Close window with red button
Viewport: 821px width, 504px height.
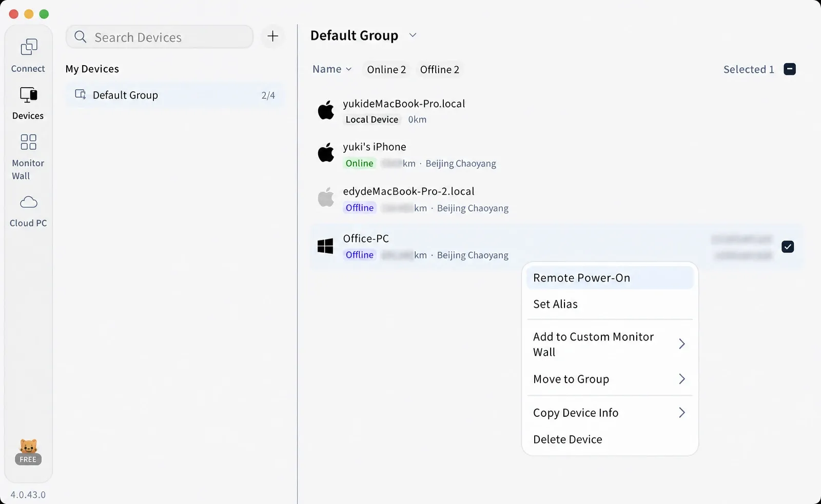tap(14, 14)
